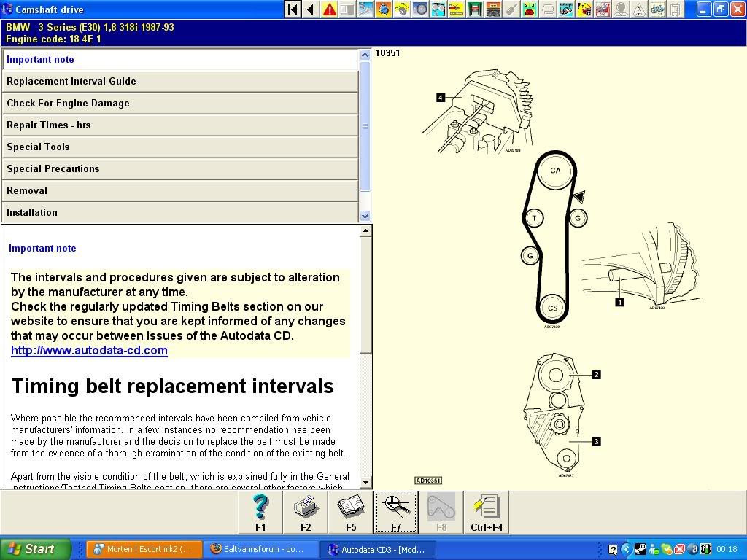Image resolution: width=747 pixels, height=560 pixels.
Task: Jump to first page using the bar-arrow icon
Action: tap(293, 9)
